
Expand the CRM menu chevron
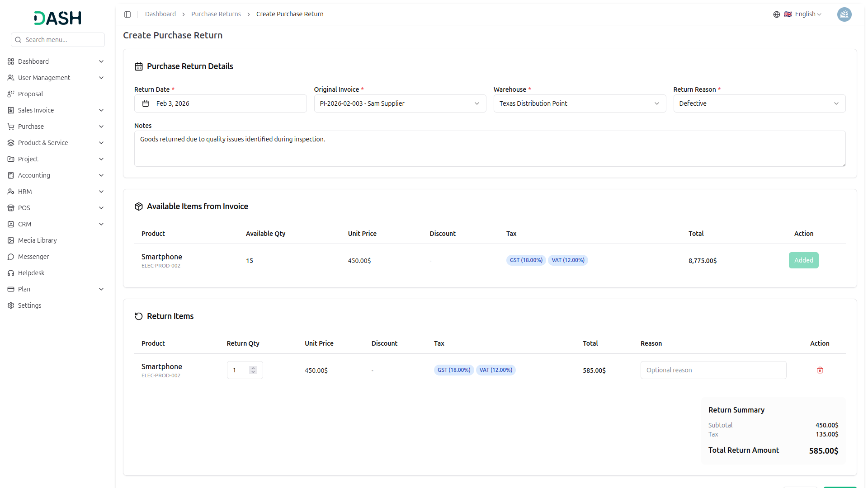pyautogui.click(x=101, y=224)
